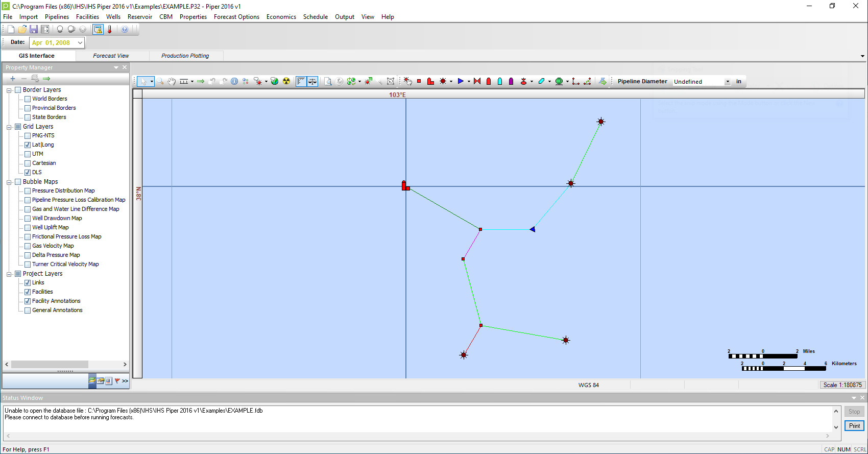Viewport: 868px width, 454px height.
Task: Collapse the Bubble Maps tree node
Action: [9, 182]
